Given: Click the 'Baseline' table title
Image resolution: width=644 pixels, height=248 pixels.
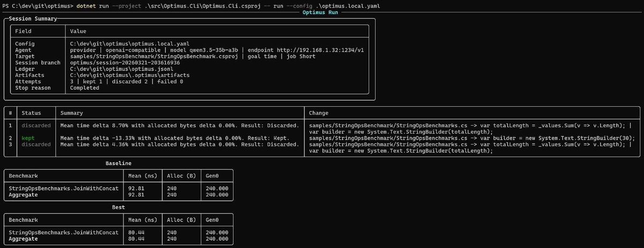Looking at the screenshot, I should click(x=118, y=163).
